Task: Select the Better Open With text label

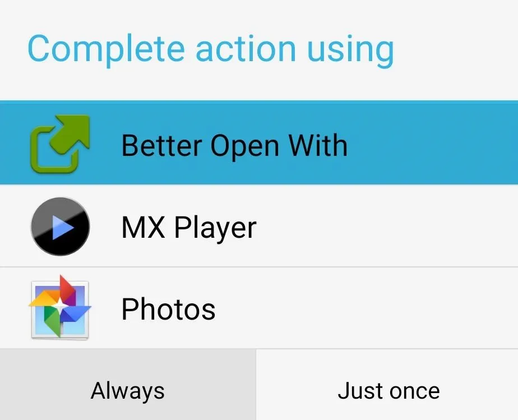Action: click(234, 145)
